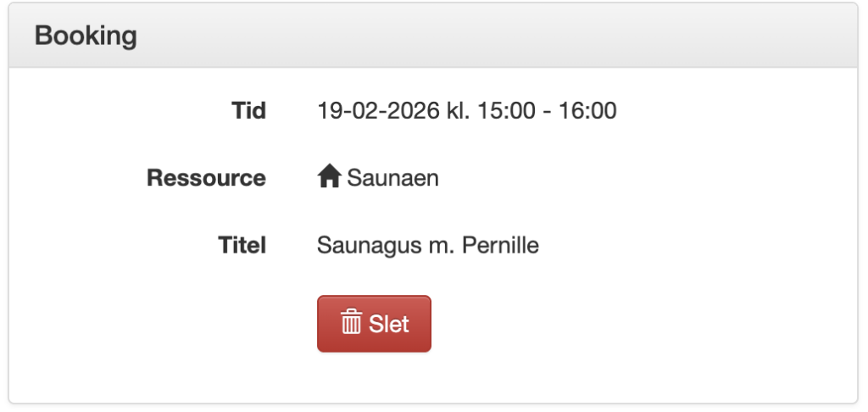Click the Saunaen resource name

point(392,178)
